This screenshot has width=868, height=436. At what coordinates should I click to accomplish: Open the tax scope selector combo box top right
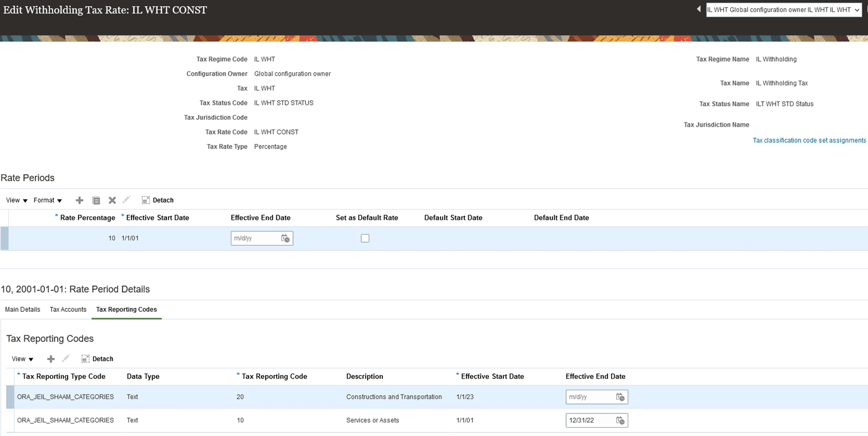pos(783,9)
